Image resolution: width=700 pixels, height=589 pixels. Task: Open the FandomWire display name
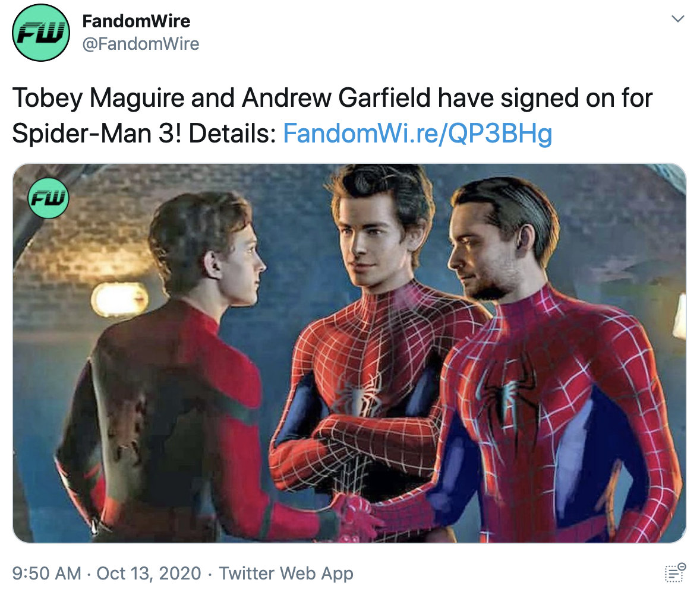[136, 21]
